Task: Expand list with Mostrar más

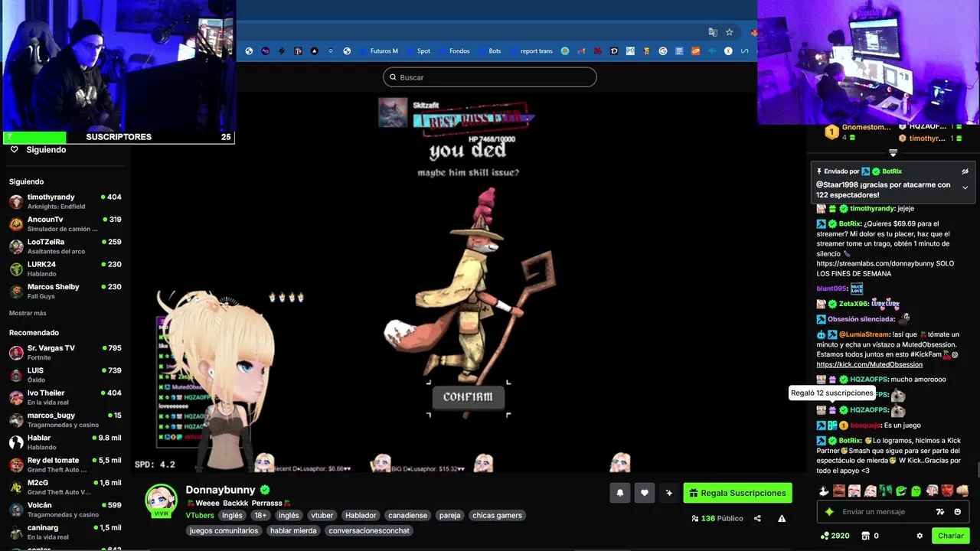Action: [x=28, y=313]
